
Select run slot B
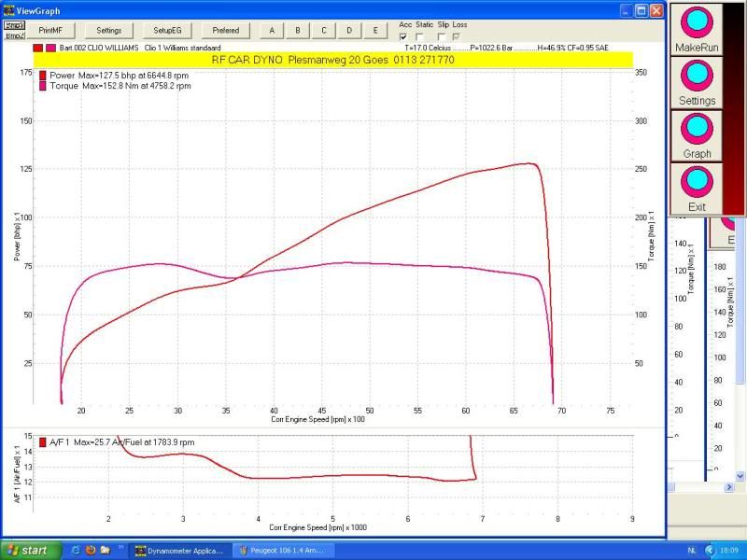click(298, 31)
